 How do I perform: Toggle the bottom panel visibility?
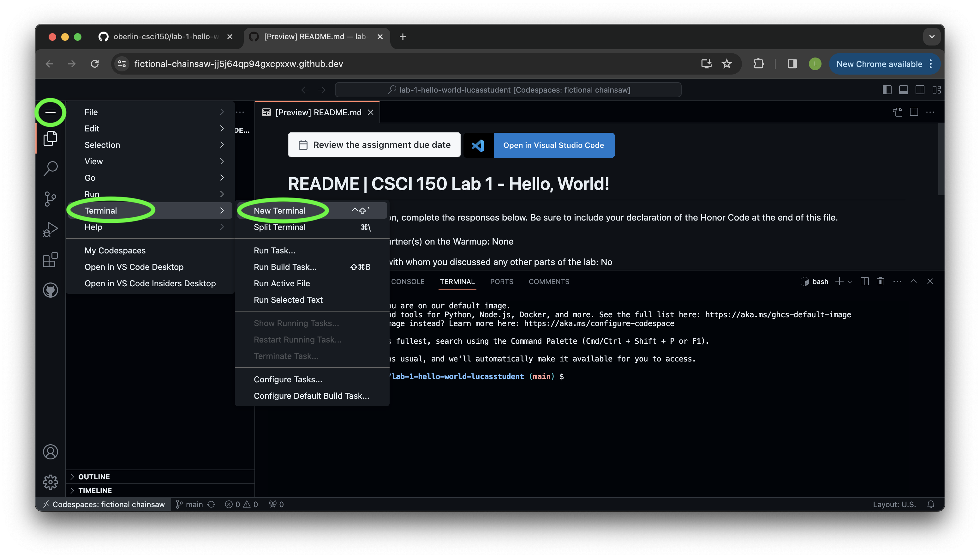pyautogui.click(x=904, y=90)
